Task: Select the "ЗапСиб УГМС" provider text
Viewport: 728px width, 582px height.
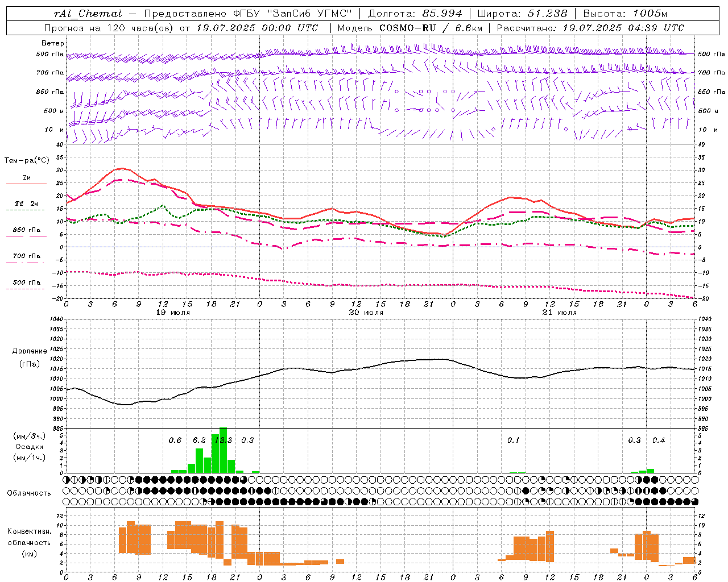Action: (309, 14)
